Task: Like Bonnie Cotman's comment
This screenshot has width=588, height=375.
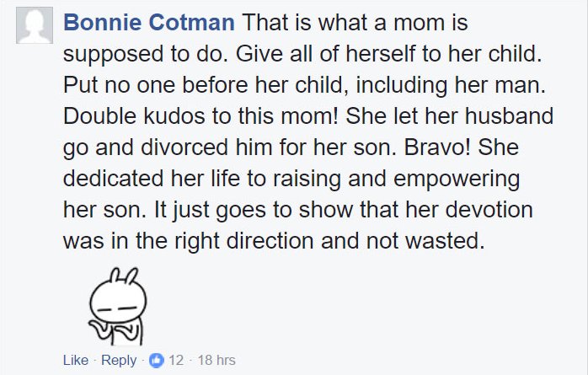Action: 76,360
